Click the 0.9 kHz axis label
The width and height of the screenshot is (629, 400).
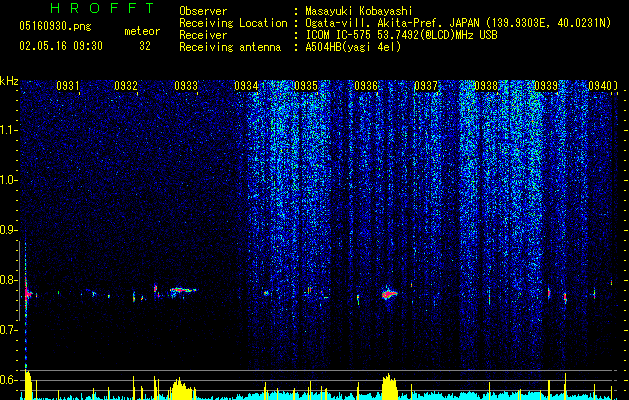click(x=8, y=230)
